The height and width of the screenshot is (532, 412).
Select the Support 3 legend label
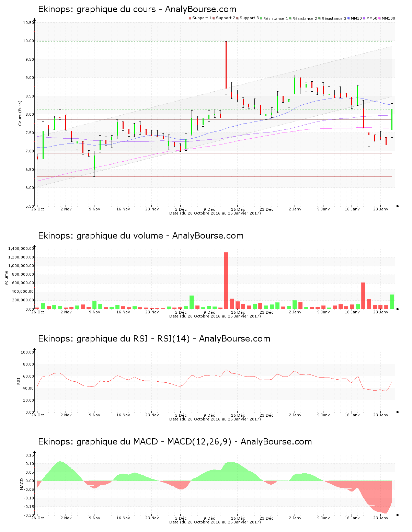(249, 18)
